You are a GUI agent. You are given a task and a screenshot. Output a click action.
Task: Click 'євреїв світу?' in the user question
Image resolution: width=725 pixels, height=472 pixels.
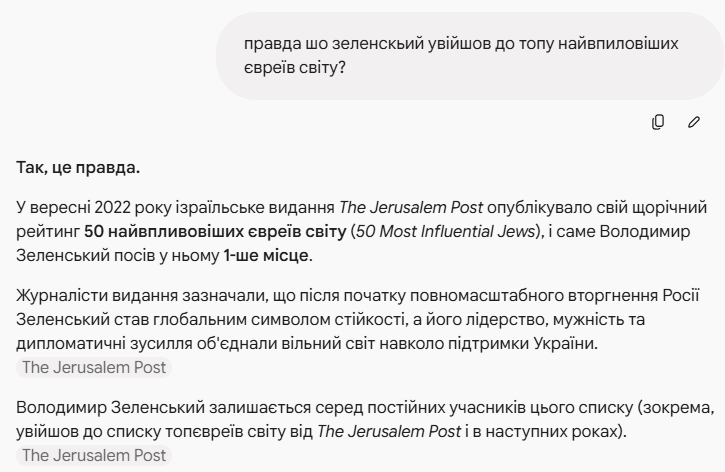click(295, 68)
